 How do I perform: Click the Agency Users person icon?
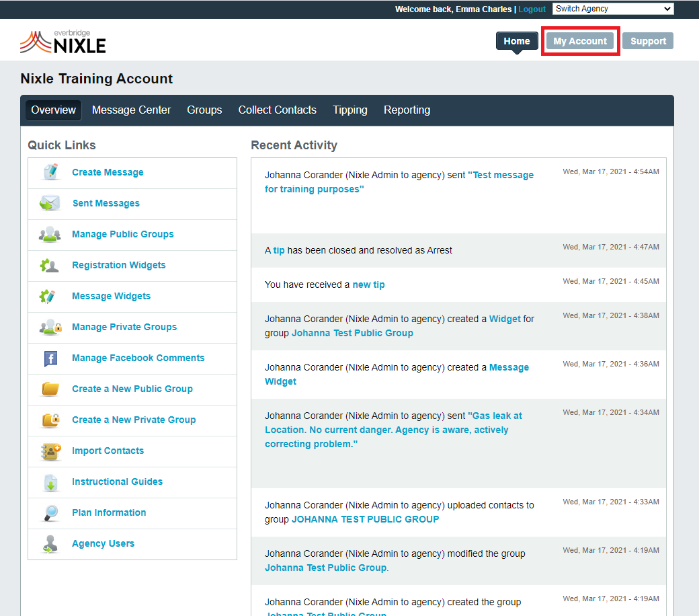[x=50, y=543]
